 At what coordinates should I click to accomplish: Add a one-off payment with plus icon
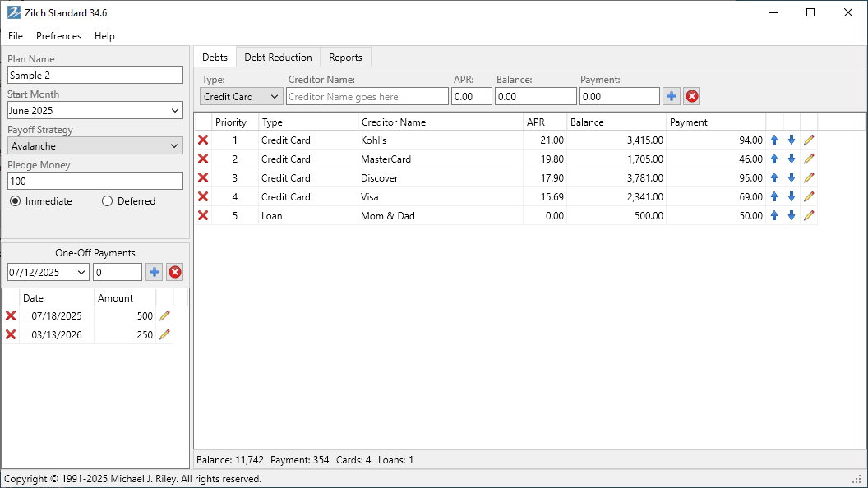(x=154, y=273)
